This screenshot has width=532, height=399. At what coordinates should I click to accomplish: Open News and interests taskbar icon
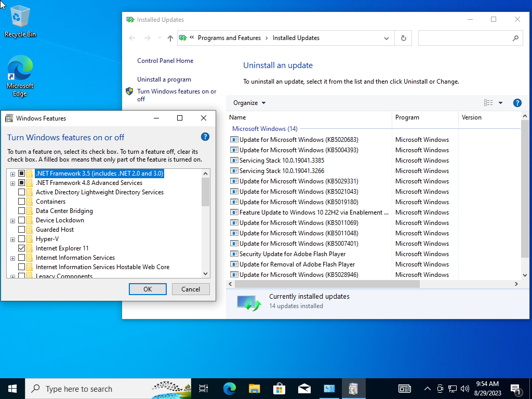coord(404,389)
